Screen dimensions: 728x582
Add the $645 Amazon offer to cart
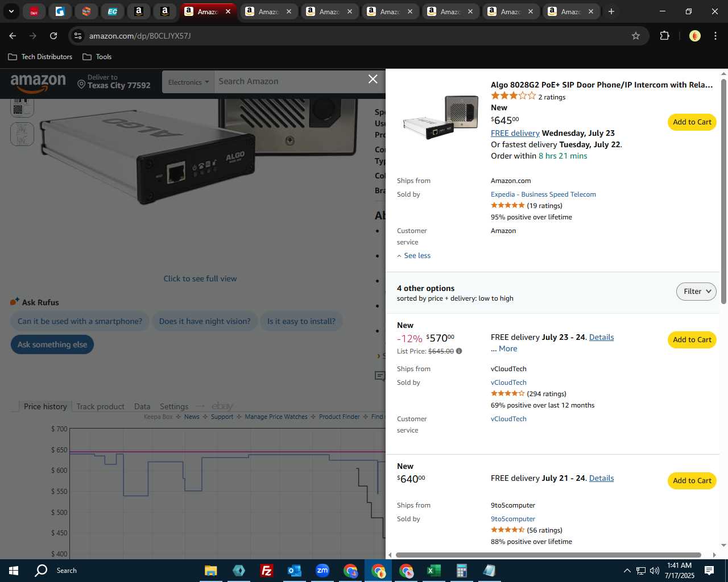(x=692, y=122)
